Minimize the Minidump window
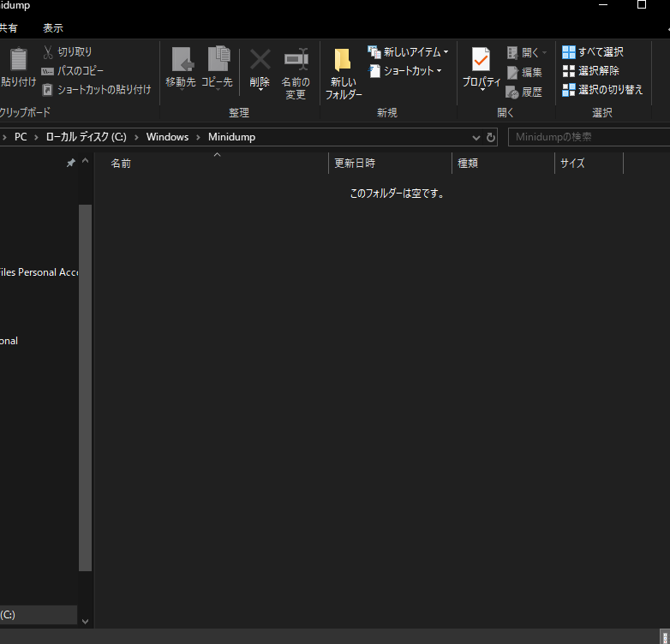 pyautogui.click(x=603, y=4)
